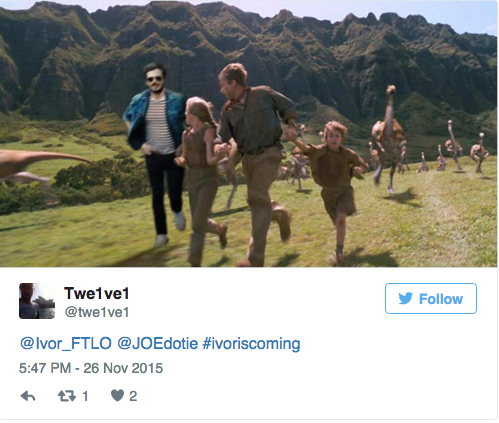The width and height of the screenshot is (499, 423).
Task: Open the Twe1ve1 display name link
Action: (97, 293)
